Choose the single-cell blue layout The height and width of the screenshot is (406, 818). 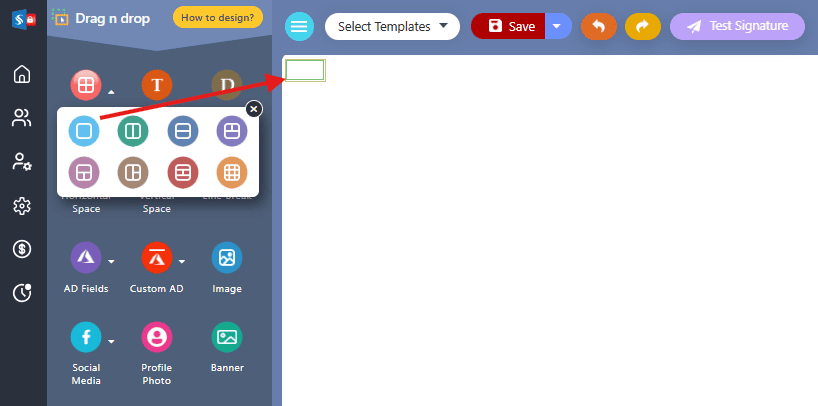[84, 131]
